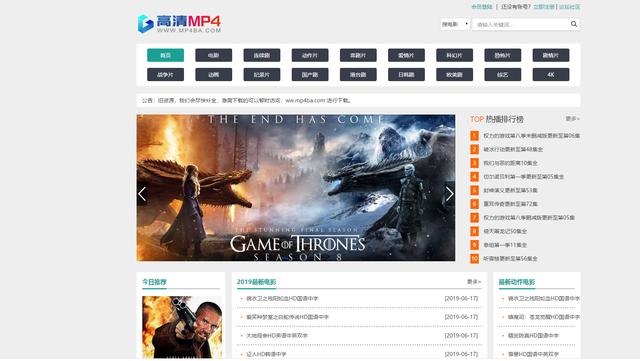Open first entry in 最新动作电影 list
This screenshot has height=361, width=640.
click(544, 299)
